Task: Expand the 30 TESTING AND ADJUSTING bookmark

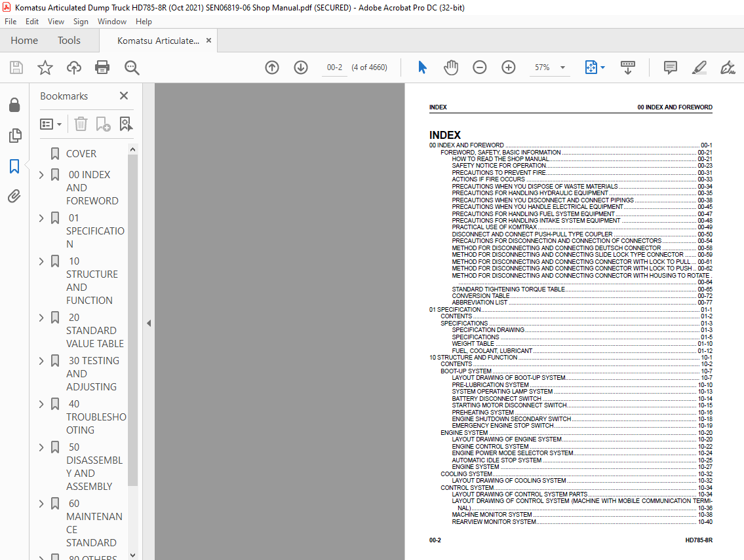Action: tap(41, 361)
